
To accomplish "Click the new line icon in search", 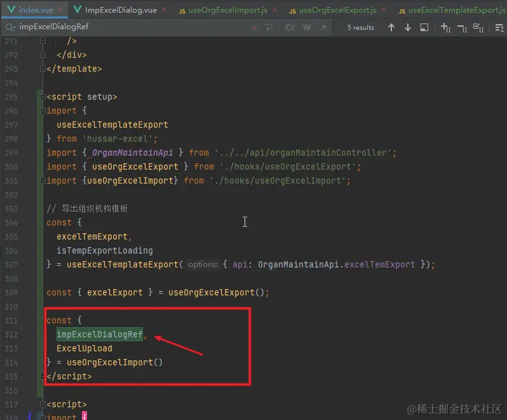I will coord(269,27).
